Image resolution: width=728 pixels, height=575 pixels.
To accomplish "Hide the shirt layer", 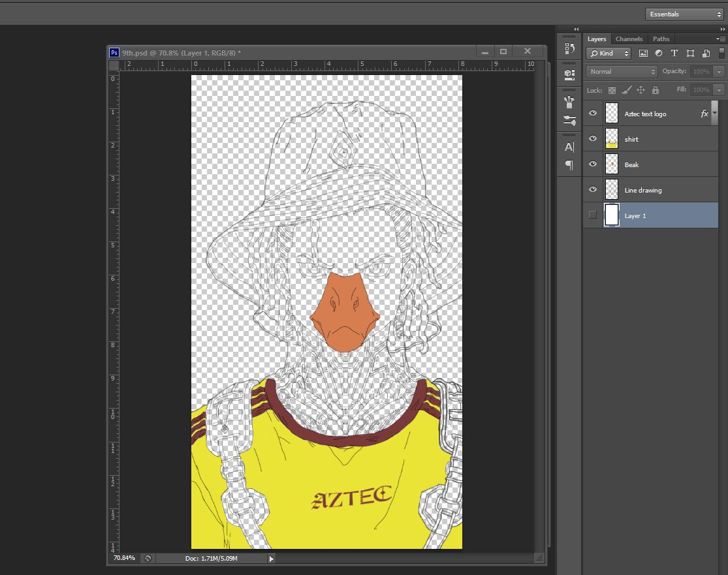I will [593, 139].
